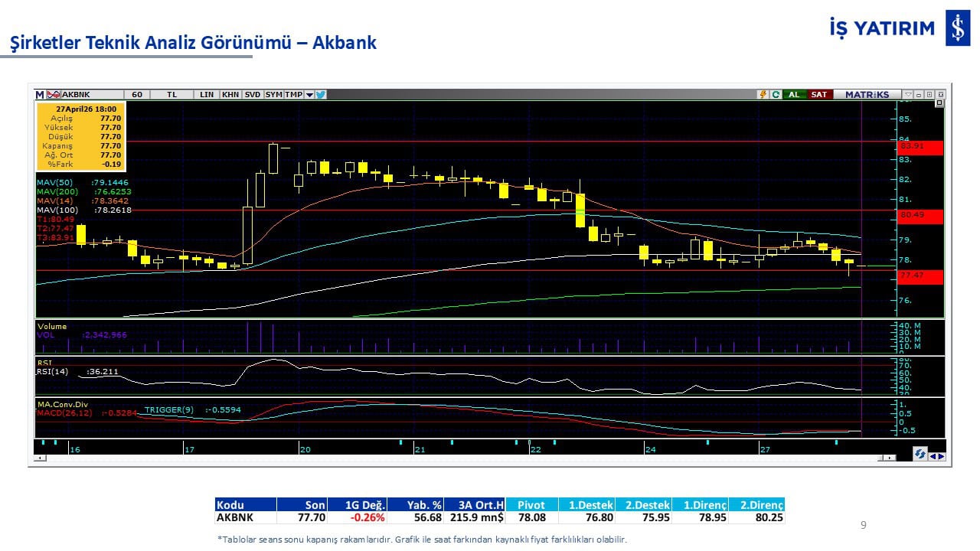Click the MATRIKS logo button
The height and width of the screenshot is (551, 980).
pyautogui.click(x=867, y=95)
